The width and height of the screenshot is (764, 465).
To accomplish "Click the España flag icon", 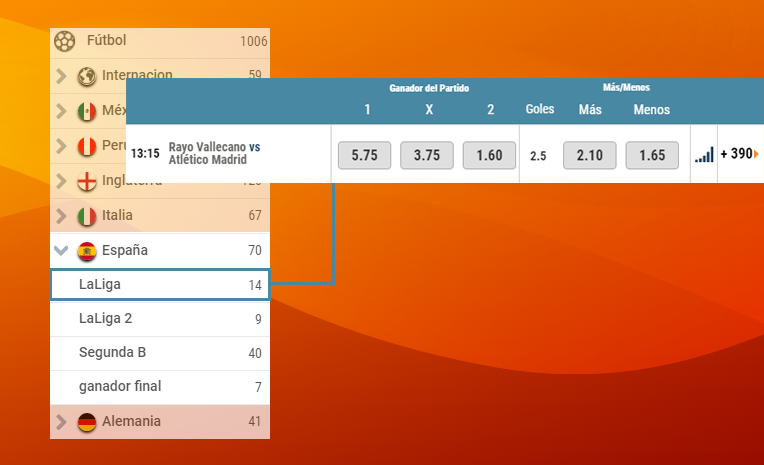I will pos(87,251).
